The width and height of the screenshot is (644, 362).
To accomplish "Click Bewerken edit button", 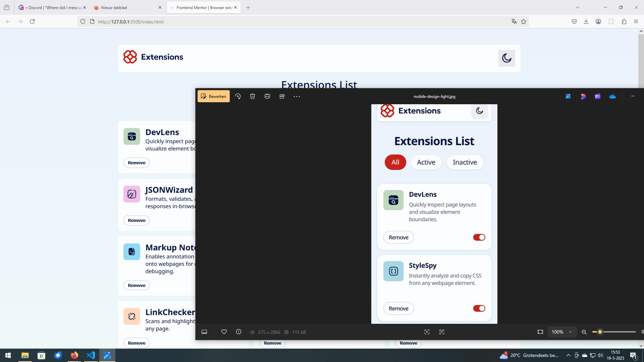I will (214, 97).
